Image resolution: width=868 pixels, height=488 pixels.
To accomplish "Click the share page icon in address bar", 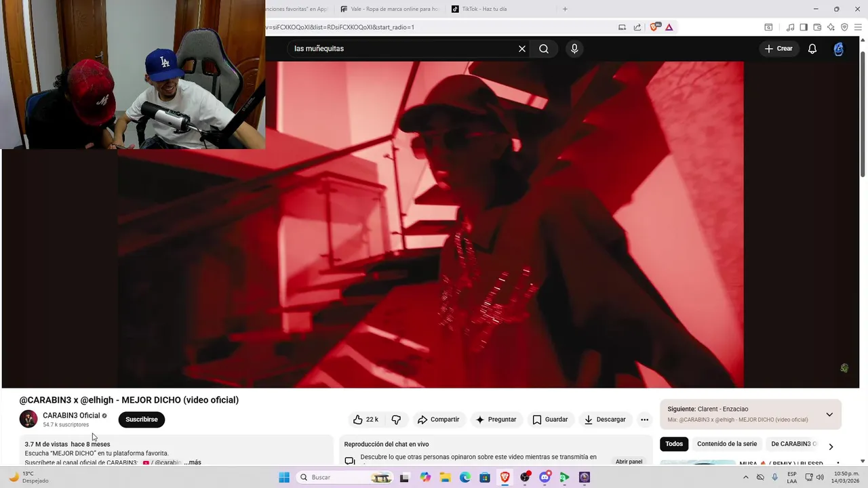I will click(637, 27).
